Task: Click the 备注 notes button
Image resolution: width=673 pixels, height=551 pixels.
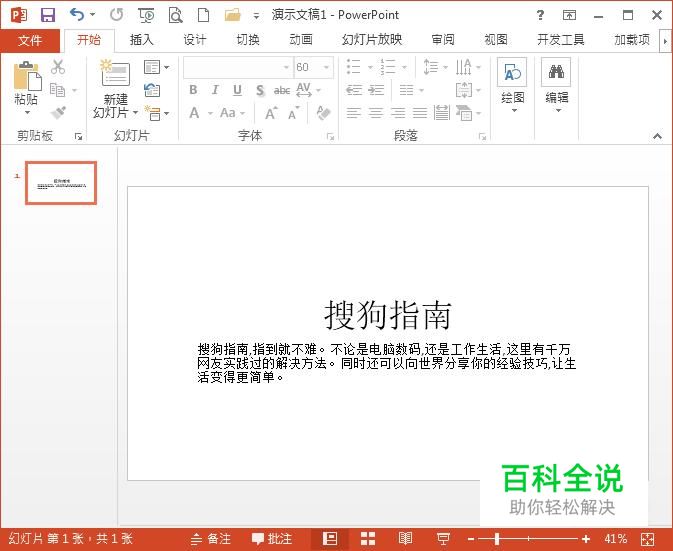Action: (211, 539)
